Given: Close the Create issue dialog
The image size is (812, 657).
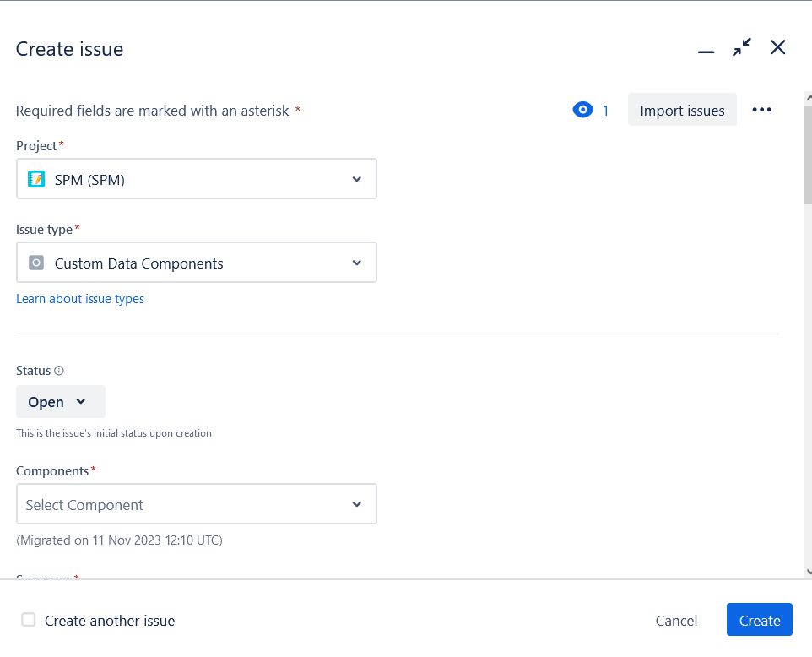Looking at the screenshot, I should coord(777,47).
